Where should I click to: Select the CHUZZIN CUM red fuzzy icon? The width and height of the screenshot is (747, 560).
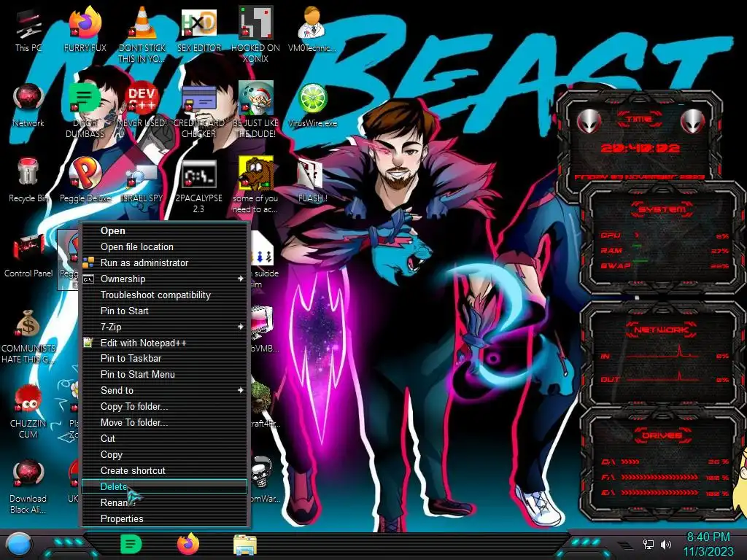coord(28,412)
